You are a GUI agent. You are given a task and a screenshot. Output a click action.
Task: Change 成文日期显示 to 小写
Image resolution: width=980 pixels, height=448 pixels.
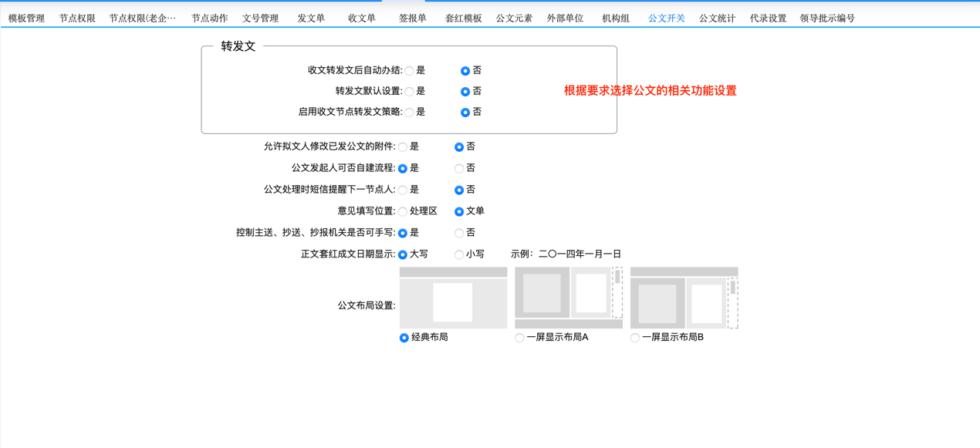pyautogui.click(x=458, y=253)
